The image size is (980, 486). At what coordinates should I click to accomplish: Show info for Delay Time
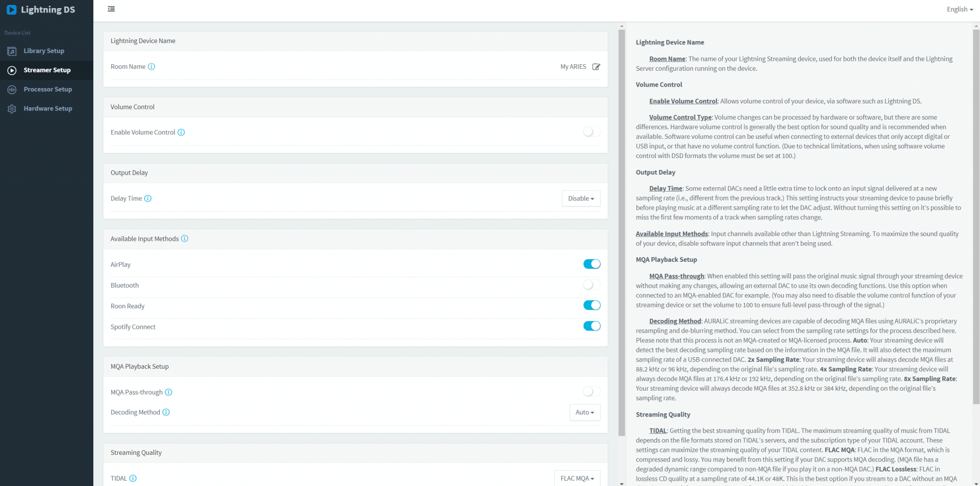(x=148, y=199)
